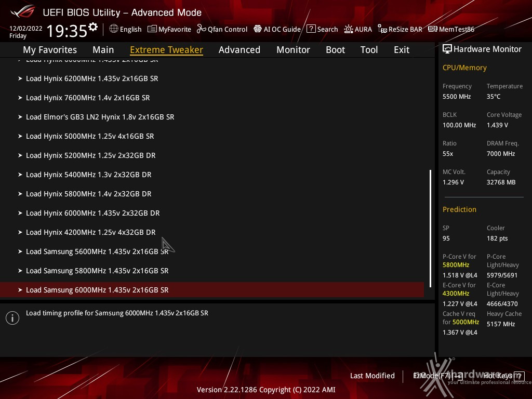
Task: Go to the Advanced tab
Action: click(x=240, y=50)
